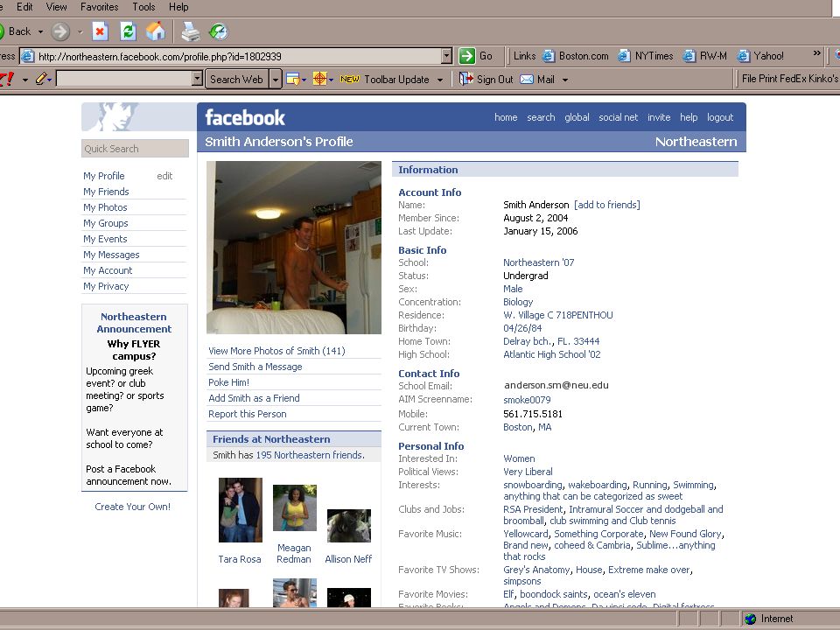This screenshot has height=630, width=840.
Task: Click Report this Person
Action: [x=247, y=414]
